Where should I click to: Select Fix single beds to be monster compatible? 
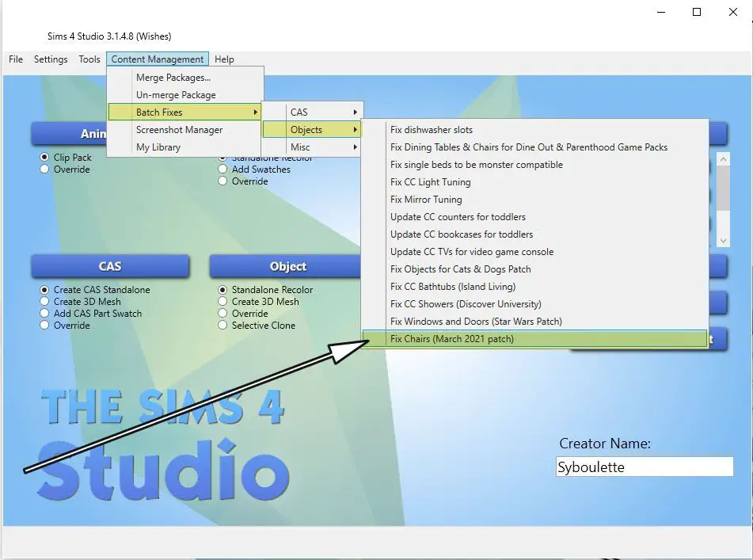535,164
